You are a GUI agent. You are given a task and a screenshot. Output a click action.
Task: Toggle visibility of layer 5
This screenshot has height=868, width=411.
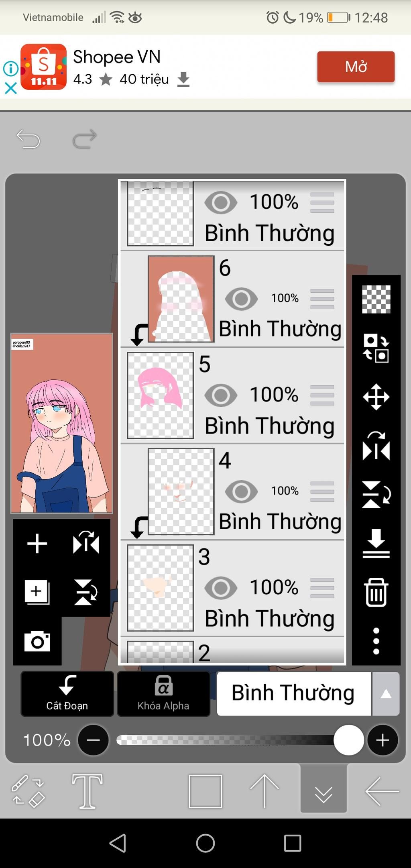[221, 395]
